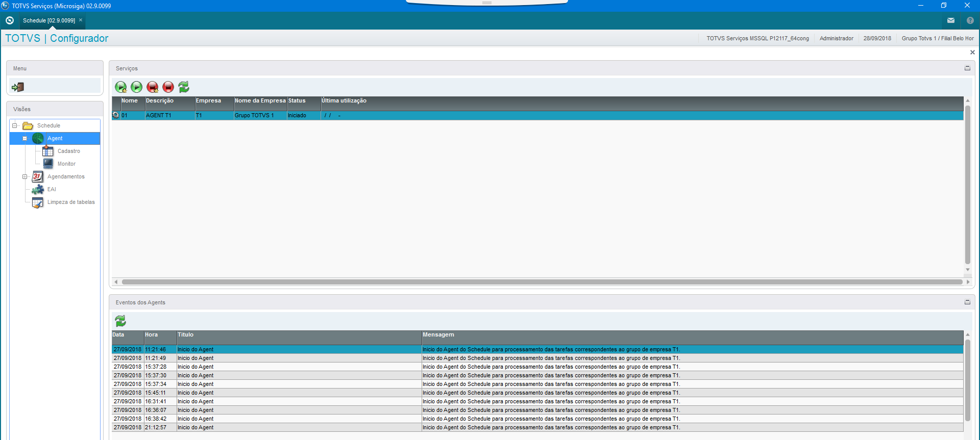Select the event at 11:21:46
The image size is (980, 440).
pos(537,349)
